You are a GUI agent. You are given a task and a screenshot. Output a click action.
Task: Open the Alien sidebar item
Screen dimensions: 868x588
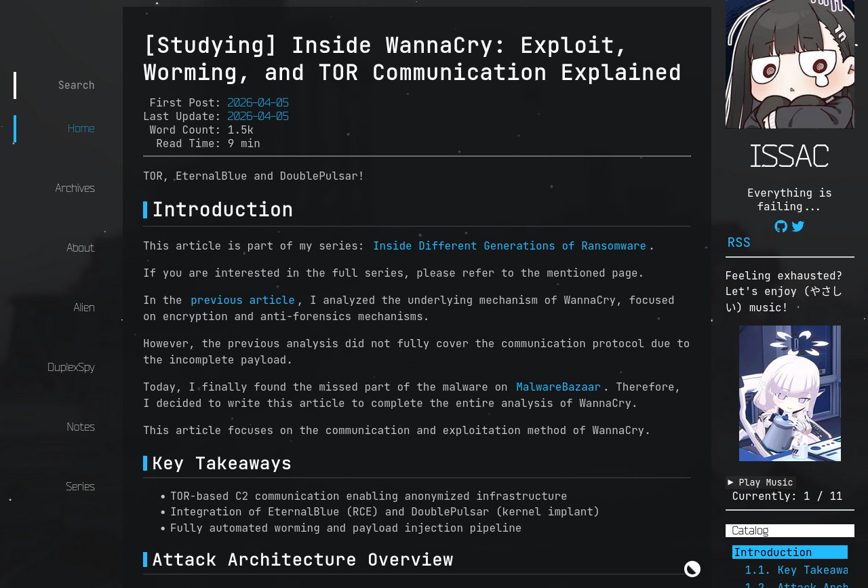[84, 308]
